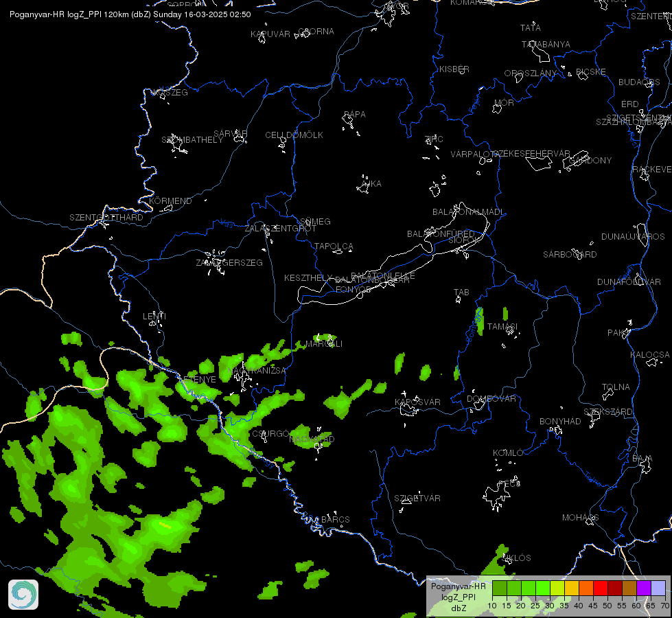This screenshot has height=618, width=672.
Task: Click the PAKS city label
Action: point(618,333)
